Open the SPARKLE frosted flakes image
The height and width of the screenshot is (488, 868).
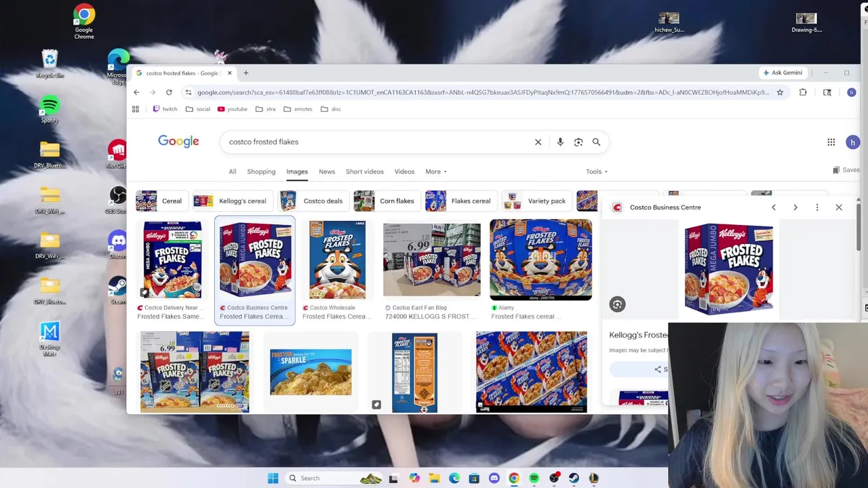[311, 372]
